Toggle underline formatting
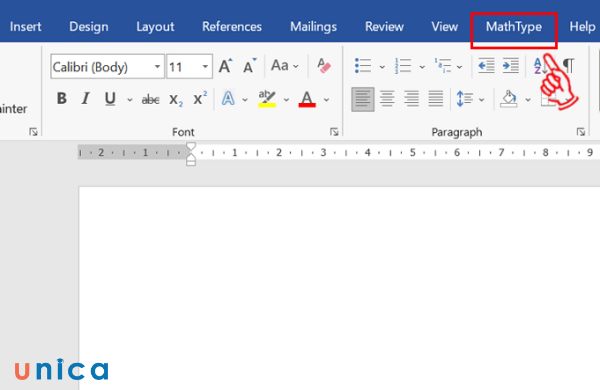The width and height of the screenshot is (600, 390). point(110,99)
